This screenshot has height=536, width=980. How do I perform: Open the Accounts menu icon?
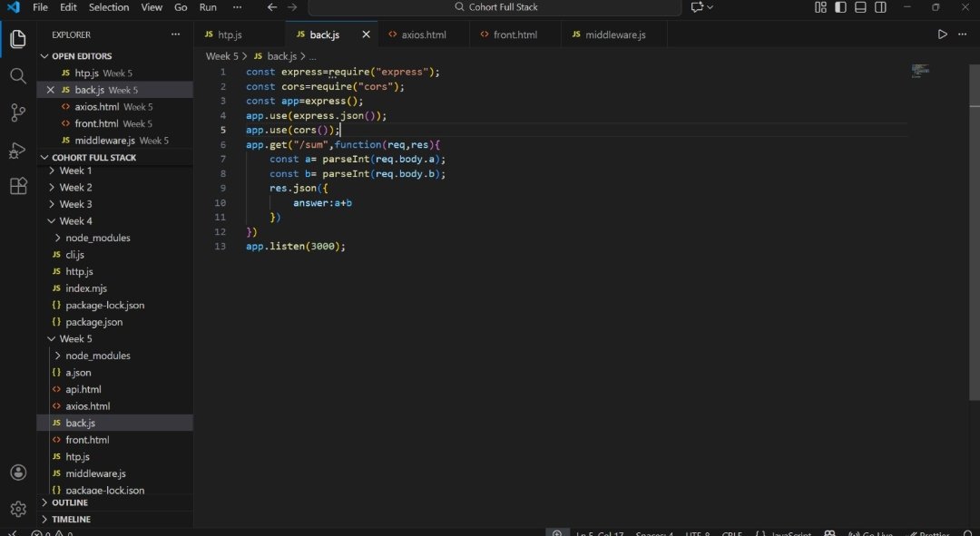(x=18, y=473)
